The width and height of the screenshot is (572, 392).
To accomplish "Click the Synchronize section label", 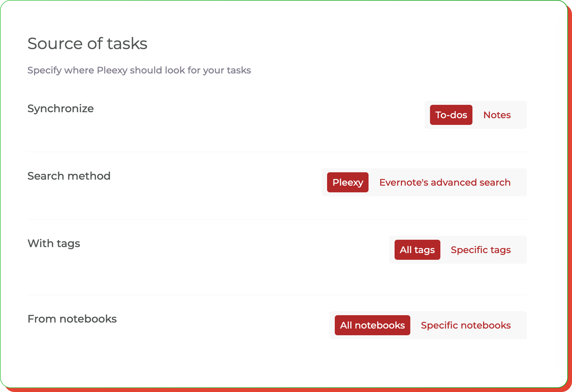I will pyautogui.click(x=60, y=108).
